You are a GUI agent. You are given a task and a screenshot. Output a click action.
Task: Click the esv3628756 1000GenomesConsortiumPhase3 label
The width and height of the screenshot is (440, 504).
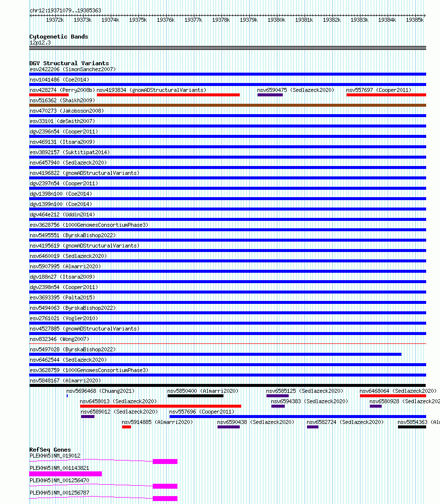coord(89,225)
